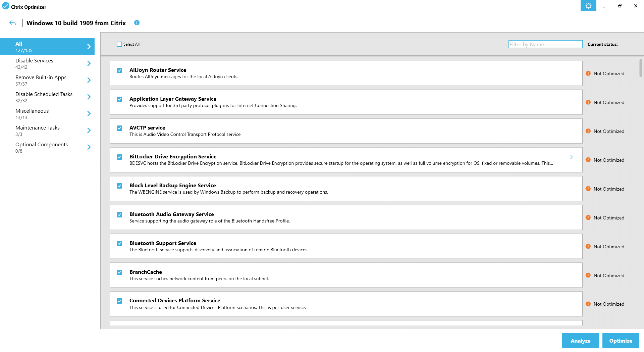Click the vertical scrollbar thumb
This screenshot has width=644, height=352.
641,68
